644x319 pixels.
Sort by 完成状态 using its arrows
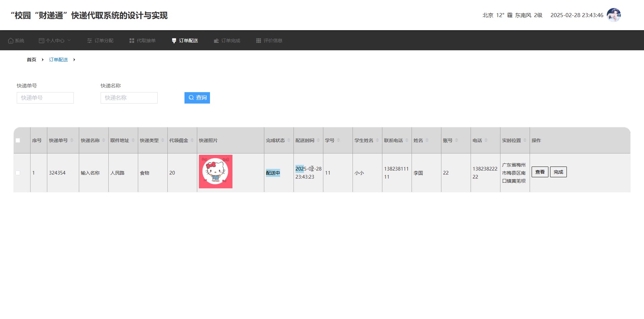click(289, 140)
